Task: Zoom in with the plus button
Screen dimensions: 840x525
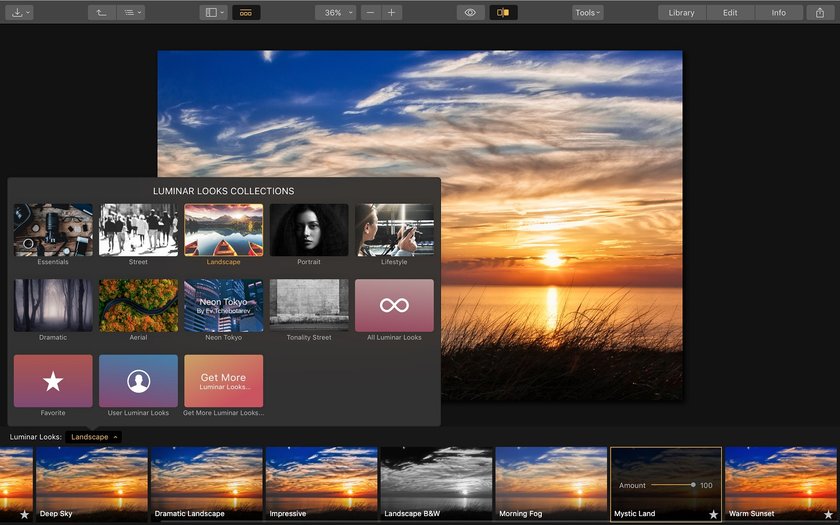Action: pyautogui.click(x=392, y=12)
